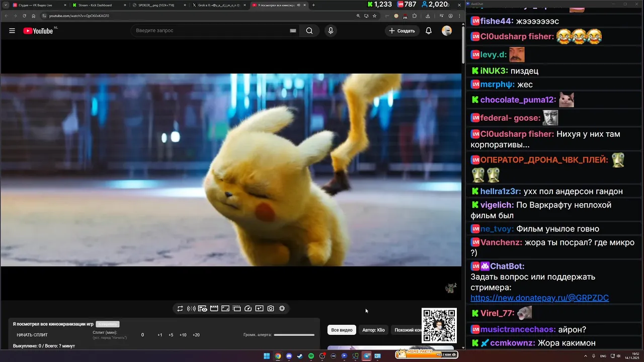
Task: Open the browser home page button
Action: click(x=33, y=16)
